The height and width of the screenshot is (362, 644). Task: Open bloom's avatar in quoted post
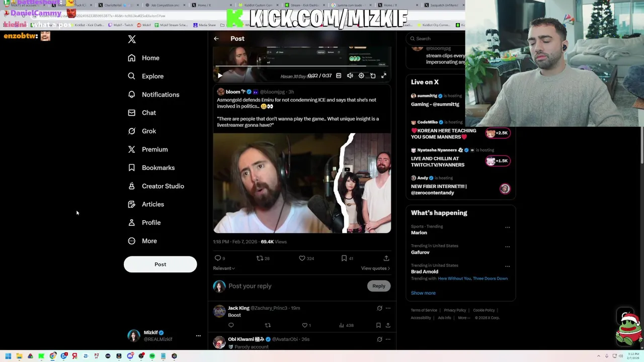tap(220, 92)
